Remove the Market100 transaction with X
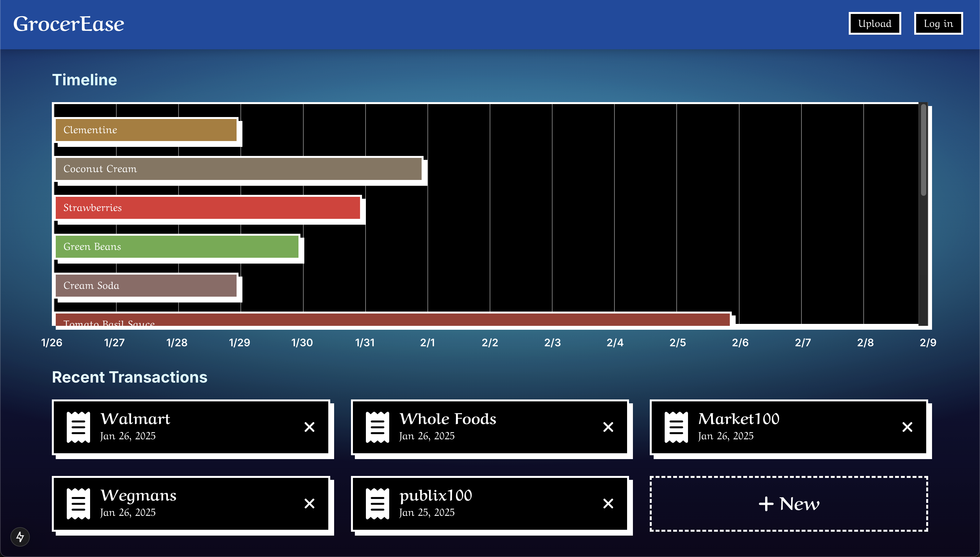Viewport: 980px width, 557px height. pyautogui.click(x=907, y=427)
